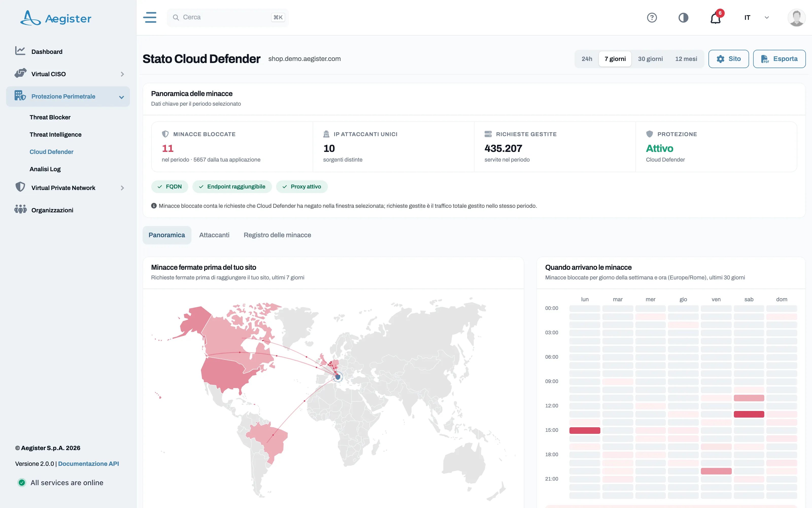812x508 pixels.
Task: Select the 30 giorni time range
Action: (x=650, y=59)
